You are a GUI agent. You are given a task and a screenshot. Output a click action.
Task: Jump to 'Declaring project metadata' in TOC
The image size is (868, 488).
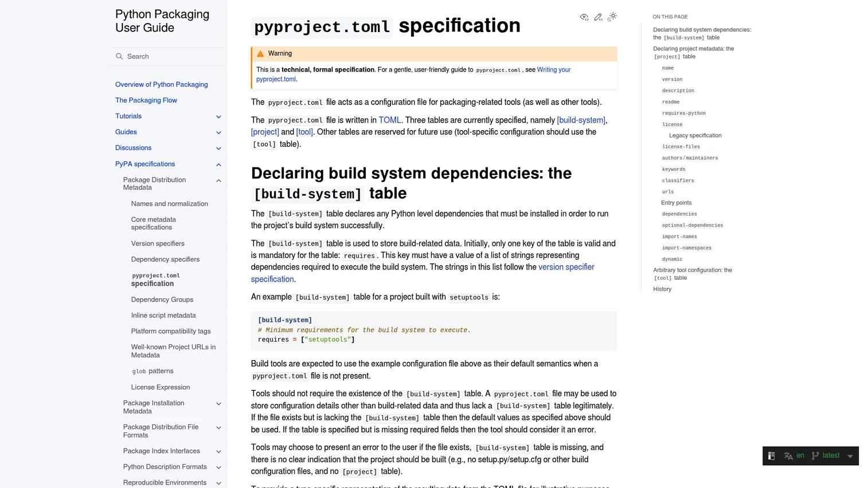pos(693,53)
